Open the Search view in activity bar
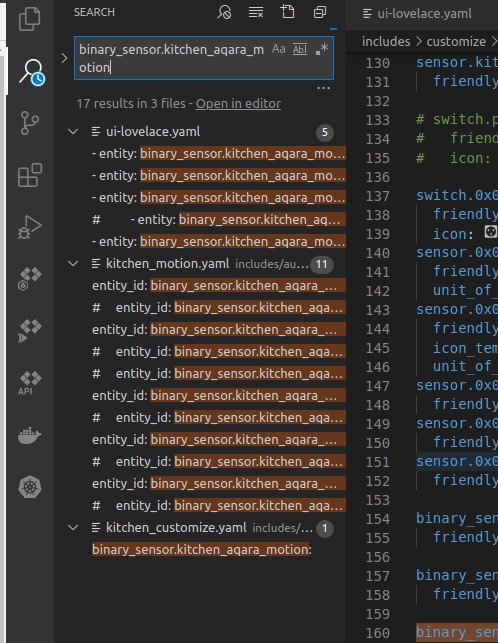Viewport: 498px width, 643px height. [32, 72]
